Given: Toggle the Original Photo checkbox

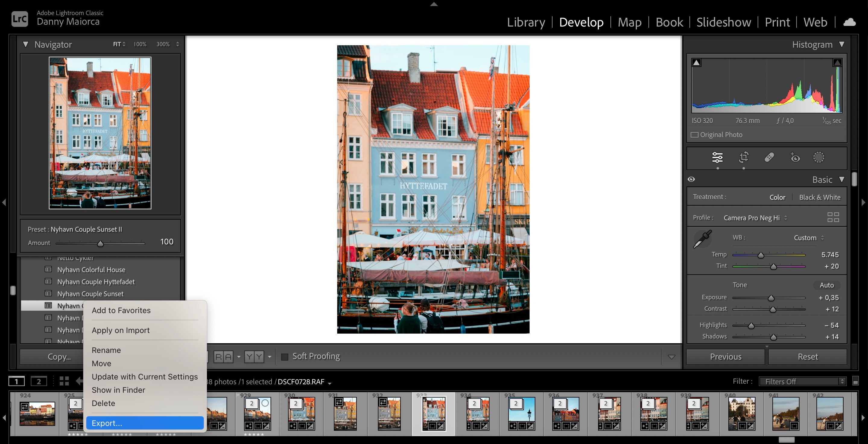Looking at the screenshot, I should pos(695,135).
